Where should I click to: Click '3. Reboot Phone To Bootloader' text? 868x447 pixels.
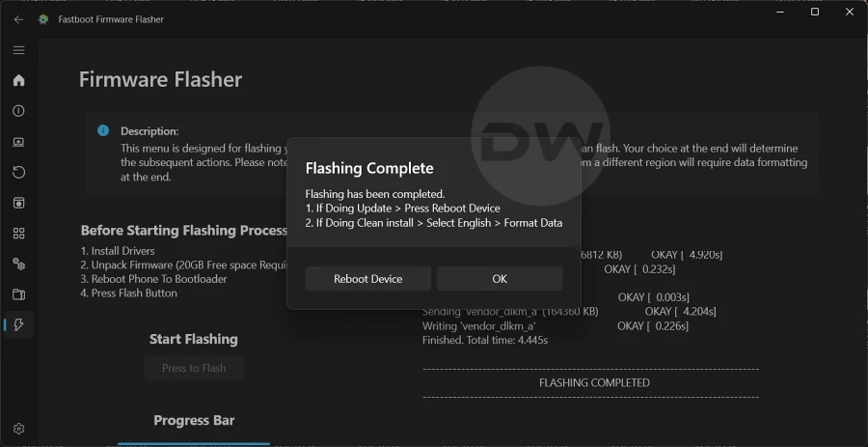point(154,279)
